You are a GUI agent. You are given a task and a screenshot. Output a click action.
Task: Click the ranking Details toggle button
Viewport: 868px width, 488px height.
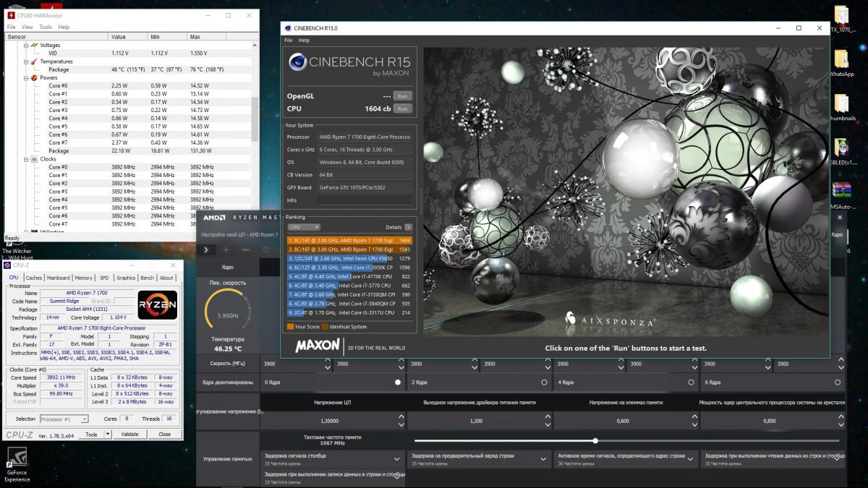pos(409,227)
